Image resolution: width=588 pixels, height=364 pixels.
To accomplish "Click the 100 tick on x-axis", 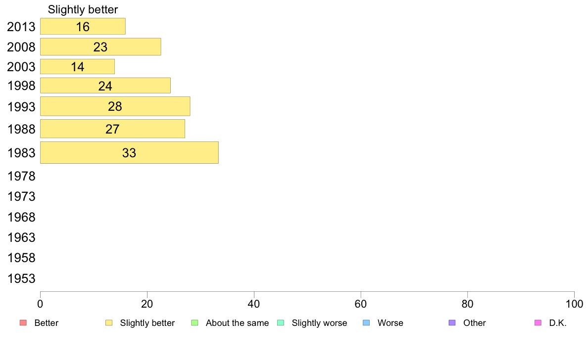I will click(574, 304).
